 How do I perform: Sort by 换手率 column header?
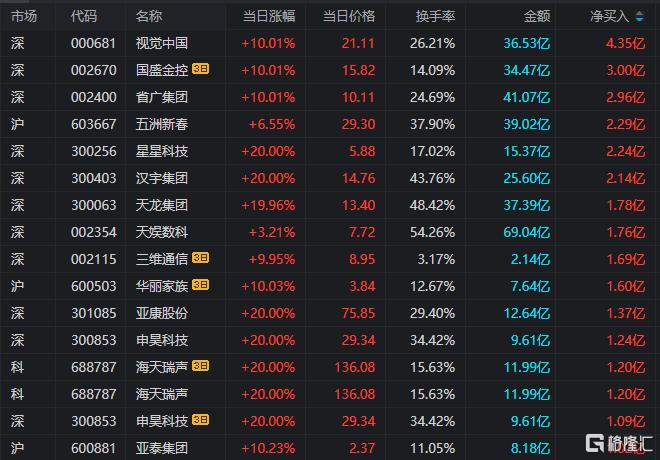435,16
